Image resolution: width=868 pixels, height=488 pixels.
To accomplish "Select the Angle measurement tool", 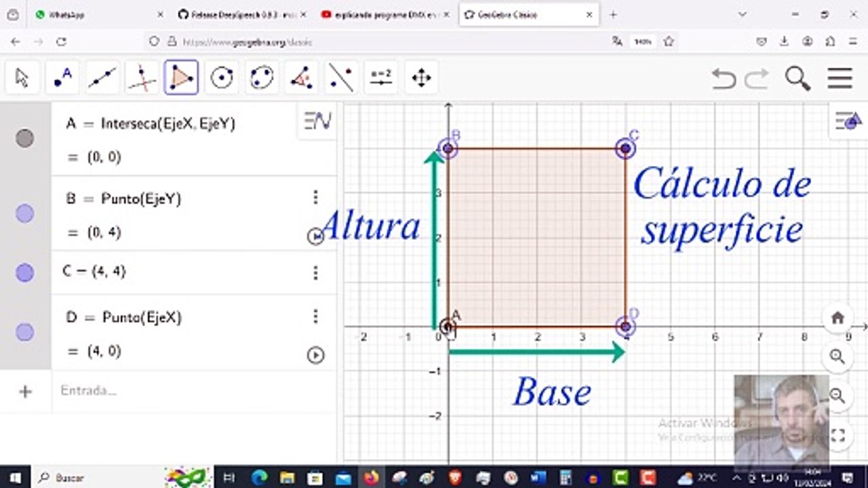I will pos(301,78).
